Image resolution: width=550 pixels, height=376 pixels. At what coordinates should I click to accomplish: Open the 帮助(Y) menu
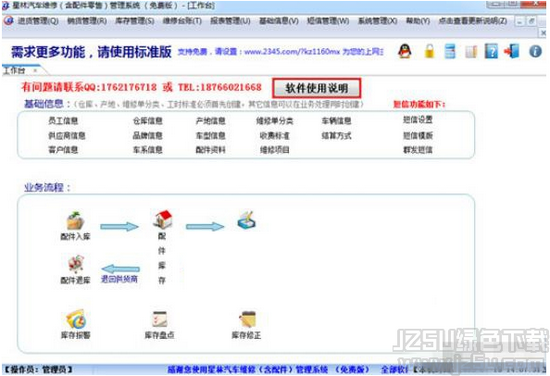(418, 21)
